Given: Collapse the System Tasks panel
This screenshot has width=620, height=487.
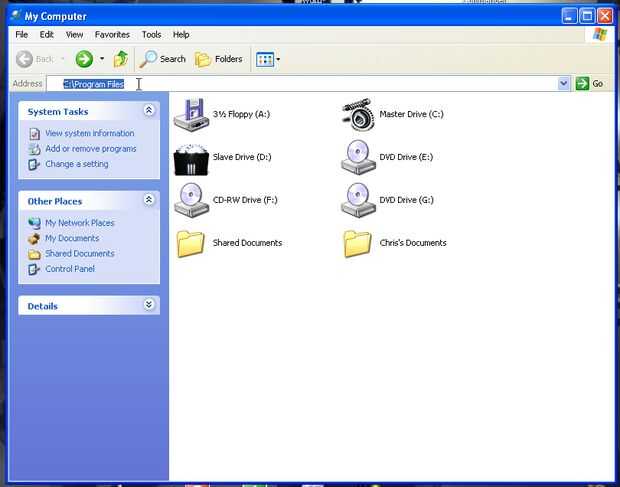Looking at the screenshot, I should [149, 110].
